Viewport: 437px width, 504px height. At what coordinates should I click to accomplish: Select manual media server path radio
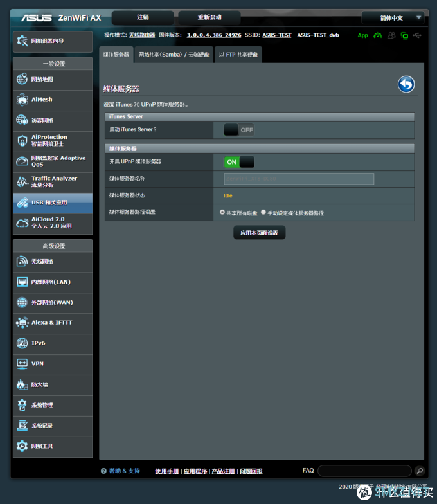263,212
